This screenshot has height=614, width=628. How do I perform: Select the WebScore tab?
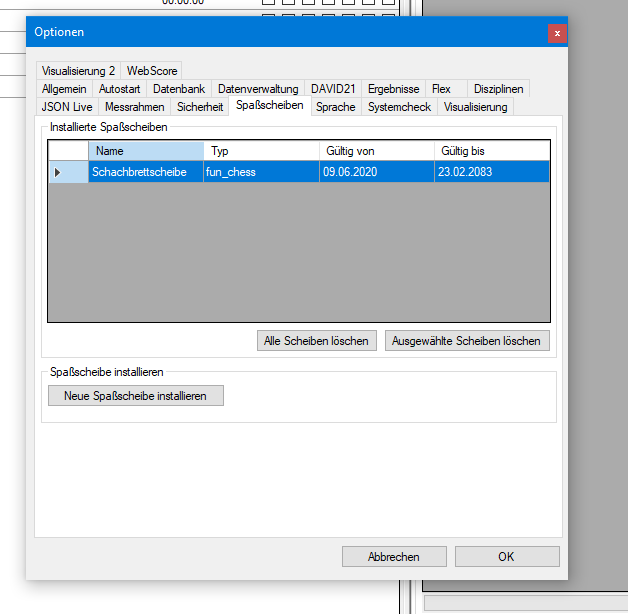(x=152, y=71)
